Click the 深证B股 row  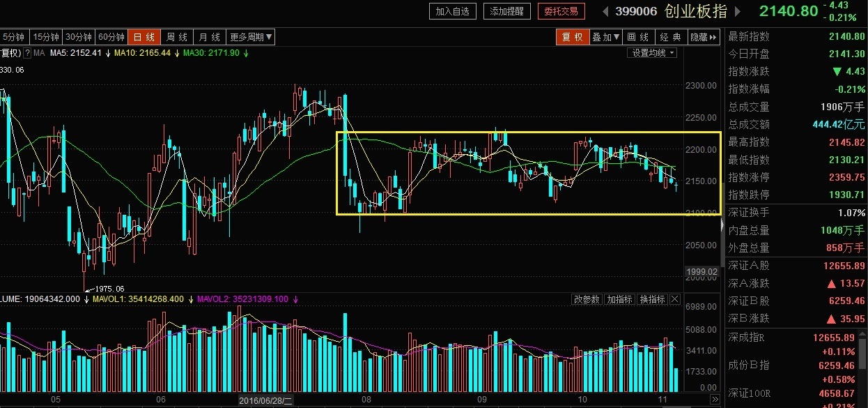(796, 301)
